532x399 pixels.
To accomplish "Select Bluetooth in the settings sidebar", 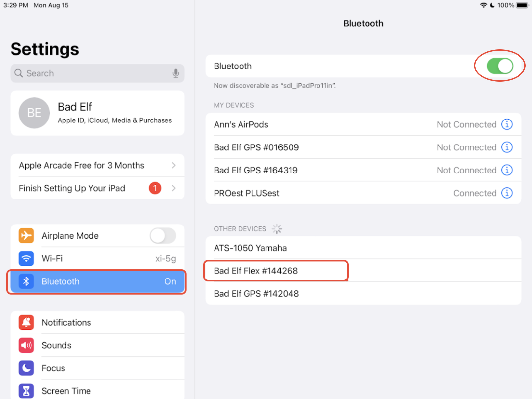I will click(97, 281).
